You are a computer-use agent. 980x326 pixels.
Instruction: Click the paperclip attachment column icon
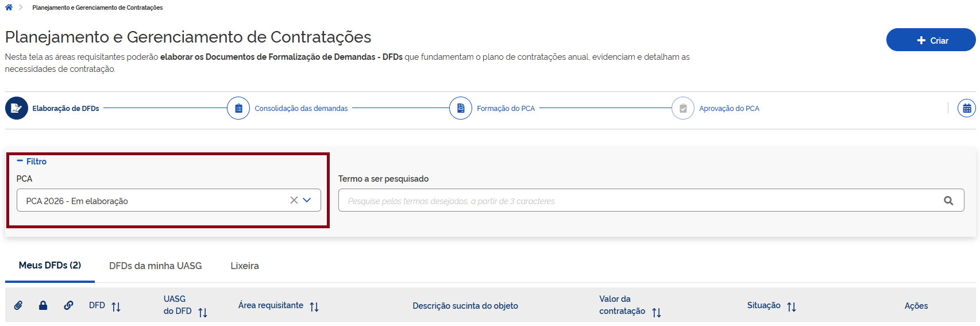tap(18, 305)
